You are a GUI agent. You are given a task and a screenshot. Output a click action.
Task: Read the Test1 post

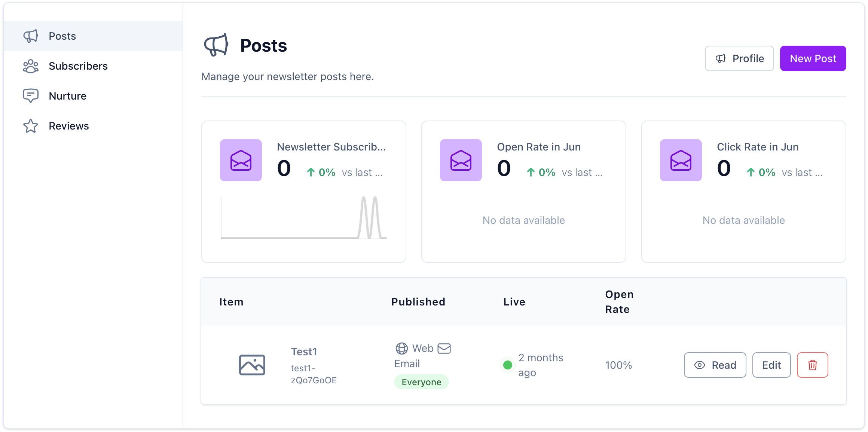tap(715, 365)
